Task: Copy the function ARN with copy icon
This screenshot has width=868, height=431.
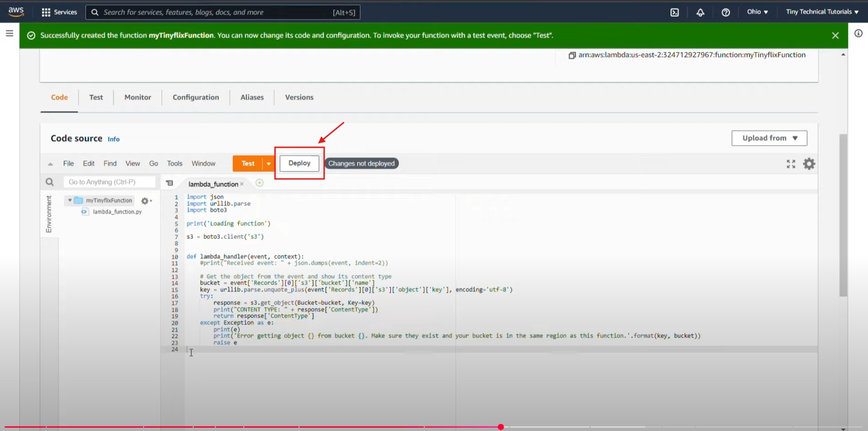Action: click(x=572, y=55)
